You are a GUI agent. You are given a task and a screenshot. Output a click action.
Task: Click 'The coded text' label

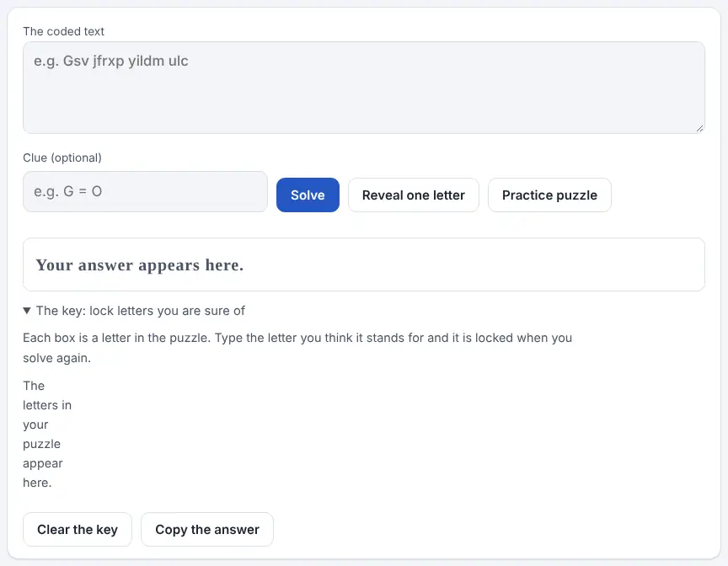tap(63, 31)
